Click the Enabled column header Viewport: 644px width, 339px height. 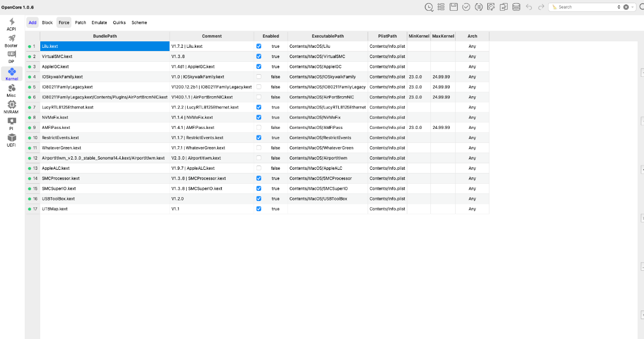tap(271, 36)
